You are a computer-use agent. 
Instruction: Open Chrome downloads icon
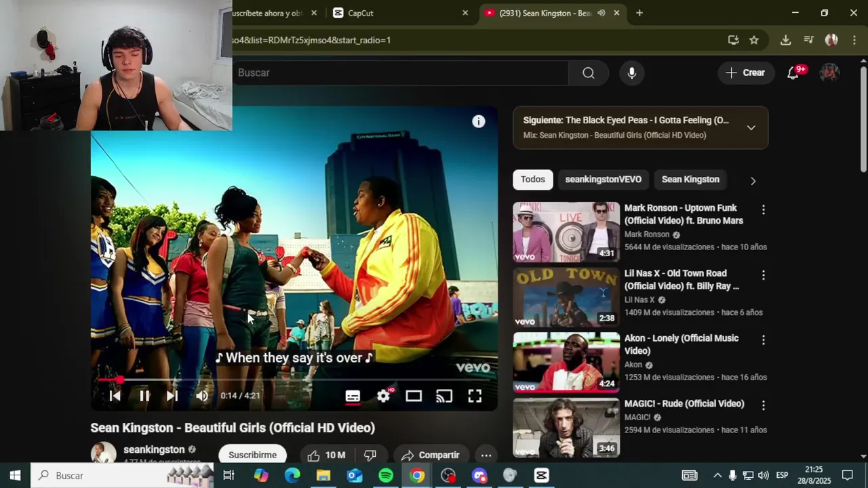pos(786,40)
